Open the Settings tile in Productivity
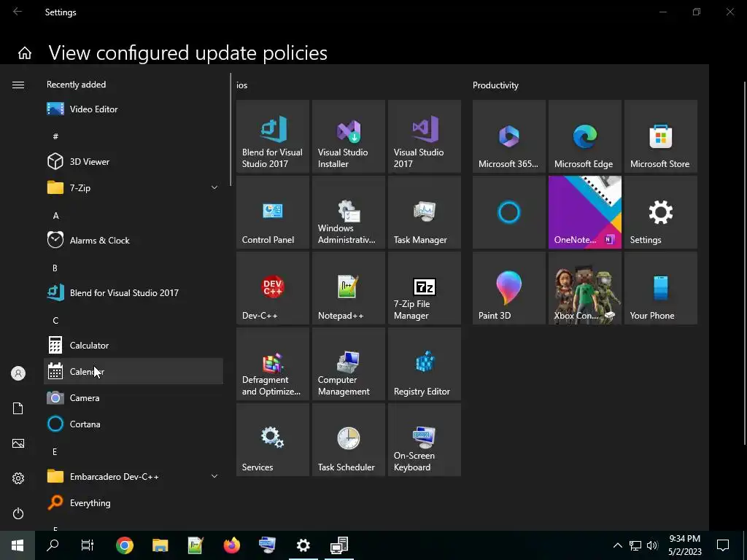Viewport: 747px width, 560px height. [x=661, y=212]
